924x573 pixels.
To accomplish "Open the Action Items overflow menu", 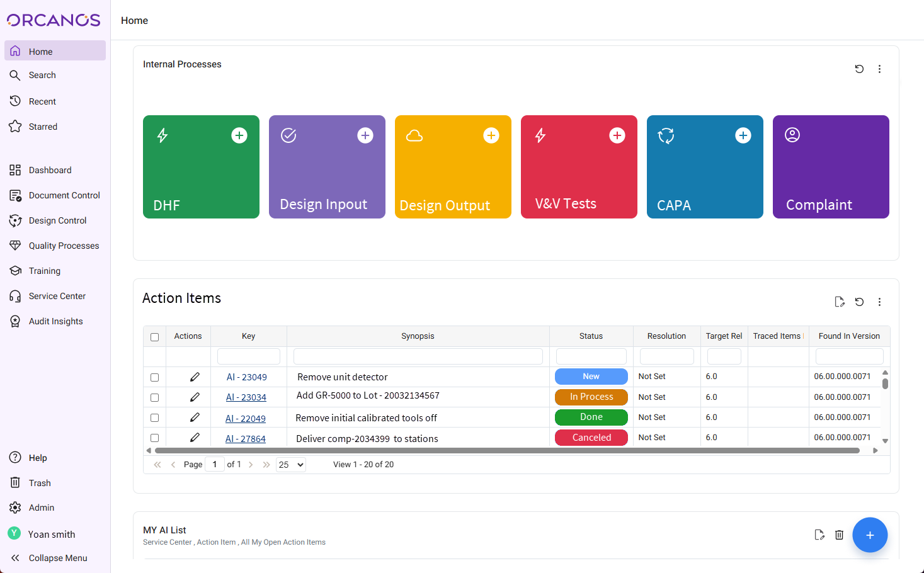I will [x=879, y=302].
